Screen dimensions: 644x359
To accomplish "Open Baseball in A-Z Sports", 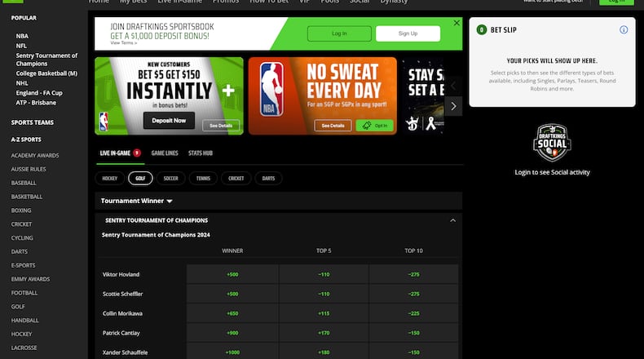I will [x=24, y=183].
